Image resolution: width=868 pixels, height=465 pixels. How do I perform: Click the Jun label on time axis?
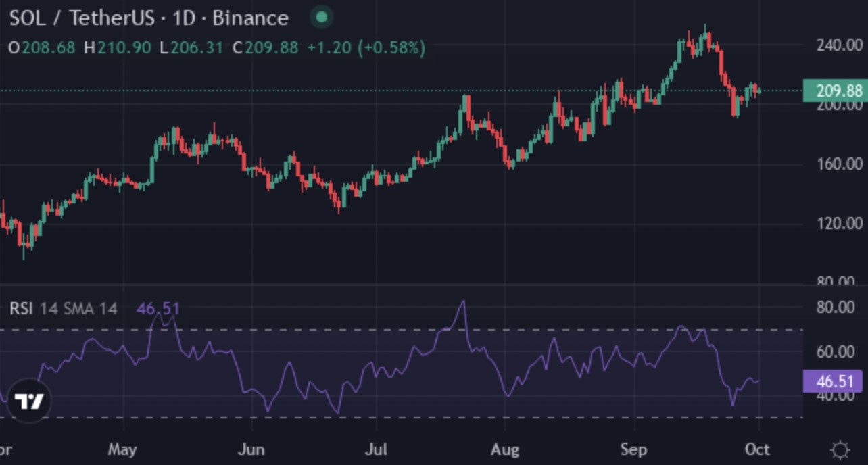coord(251,449)
